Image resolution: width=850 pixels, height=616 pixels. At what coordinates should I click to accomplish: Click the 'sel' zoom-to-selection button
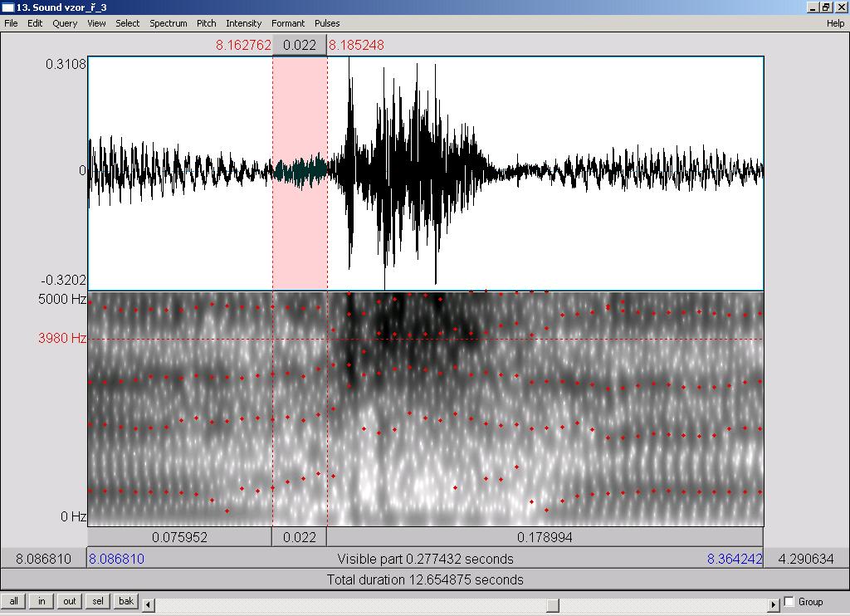(x=98, y=601)
